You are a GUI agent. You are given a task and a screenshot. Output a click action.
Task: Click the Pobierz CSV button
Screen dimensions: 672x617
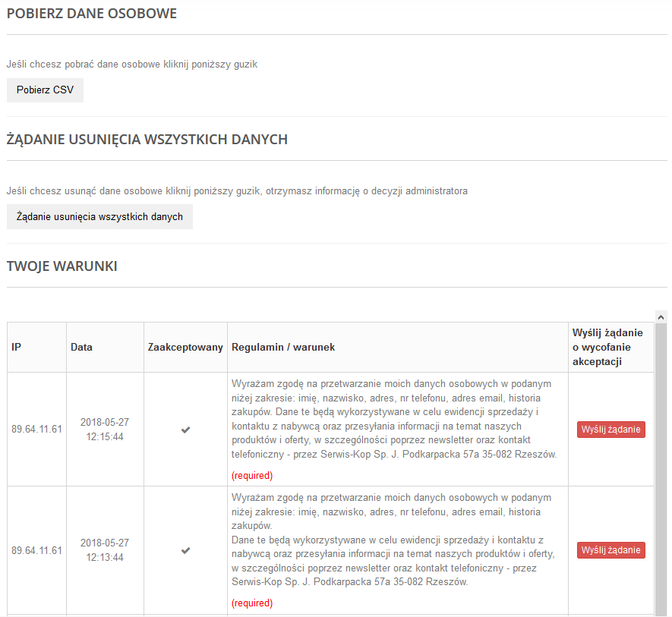point(45,90)
